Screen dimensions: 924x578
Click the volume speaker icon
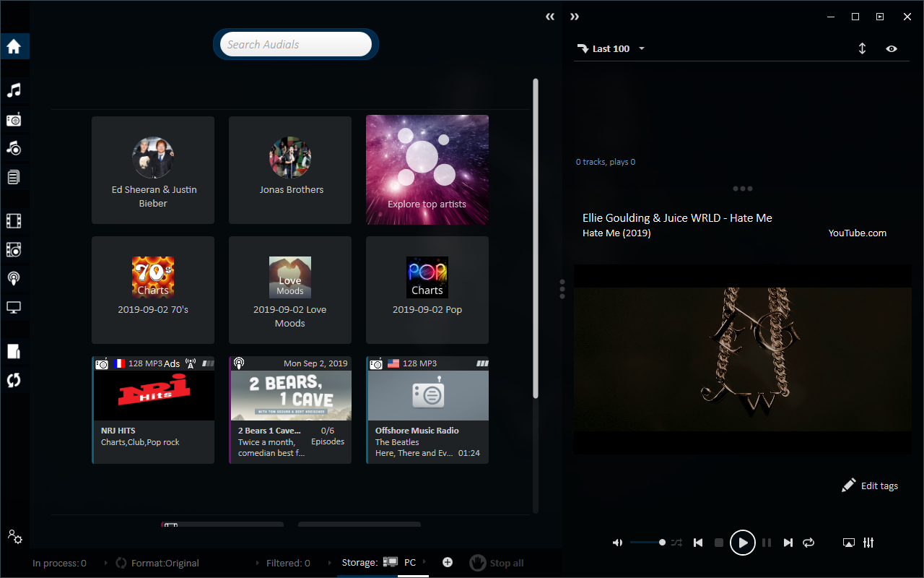point(618,543)
